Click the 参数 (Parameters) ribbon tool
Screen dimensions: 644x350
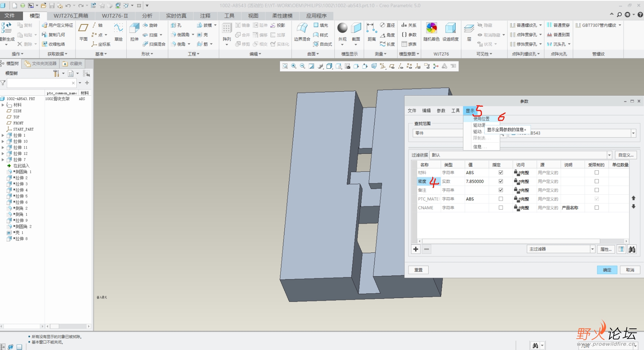(x=409, y=35)
